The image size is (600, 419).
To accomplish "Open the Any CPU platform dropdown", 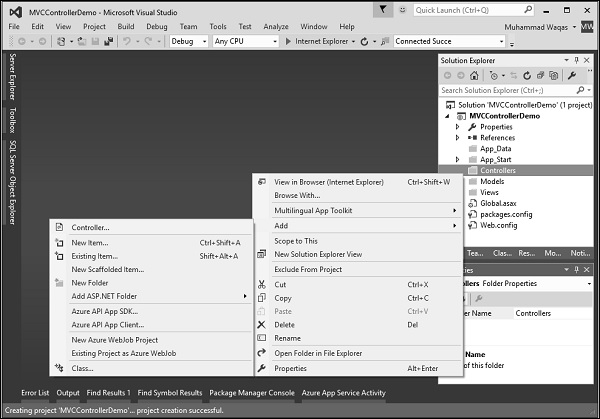I will point(246,41).
